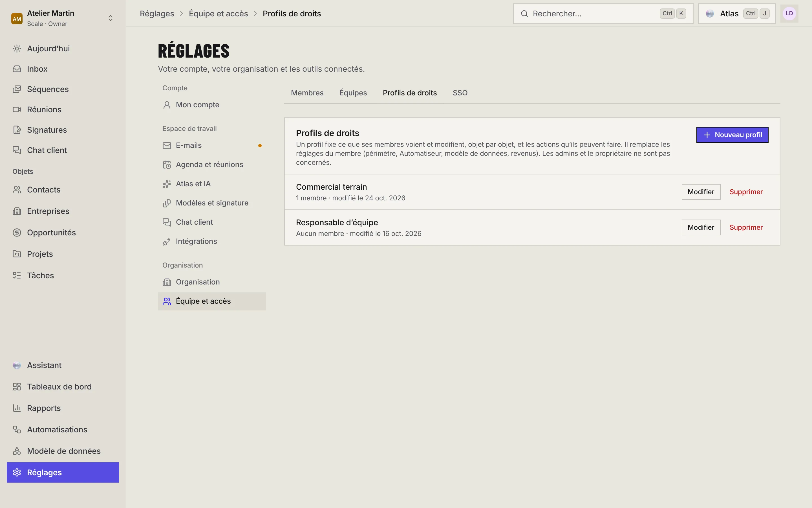The width and height of the screenshot is (812, 508).
Task: Click the Automatisations workflow icon
Action: (17, 430)
